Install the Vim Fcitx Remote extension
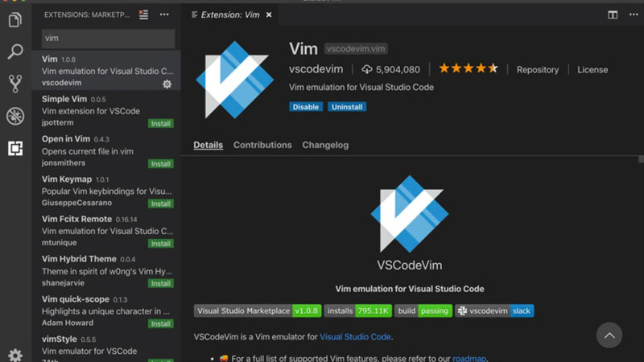 (160, 244)
